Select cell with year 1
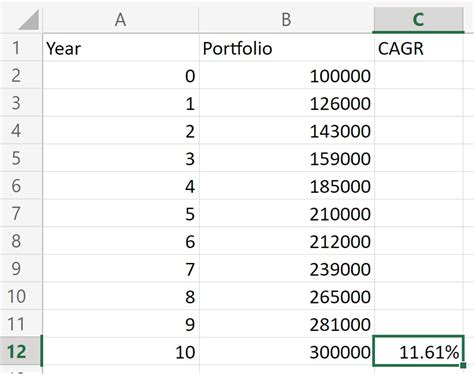The height and width of the screenshot is (374, 474). [x=121, y=103]
